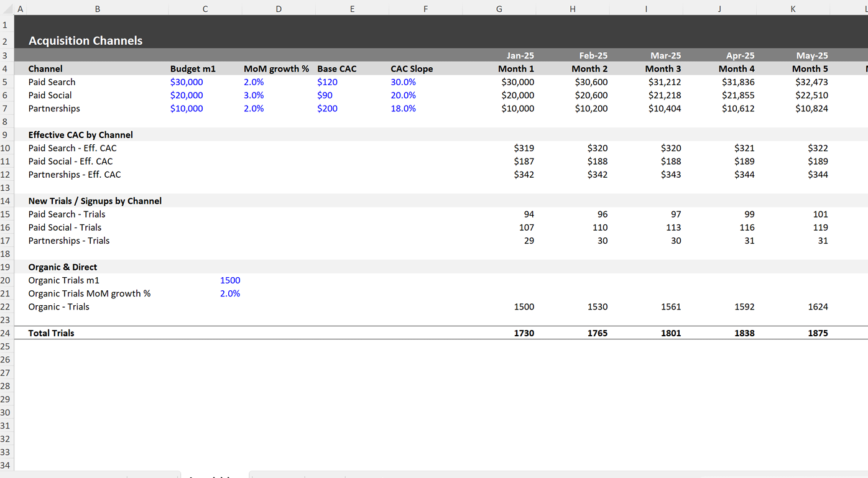Select CAC Slope value 30.0%

click(x=403, y=82)
